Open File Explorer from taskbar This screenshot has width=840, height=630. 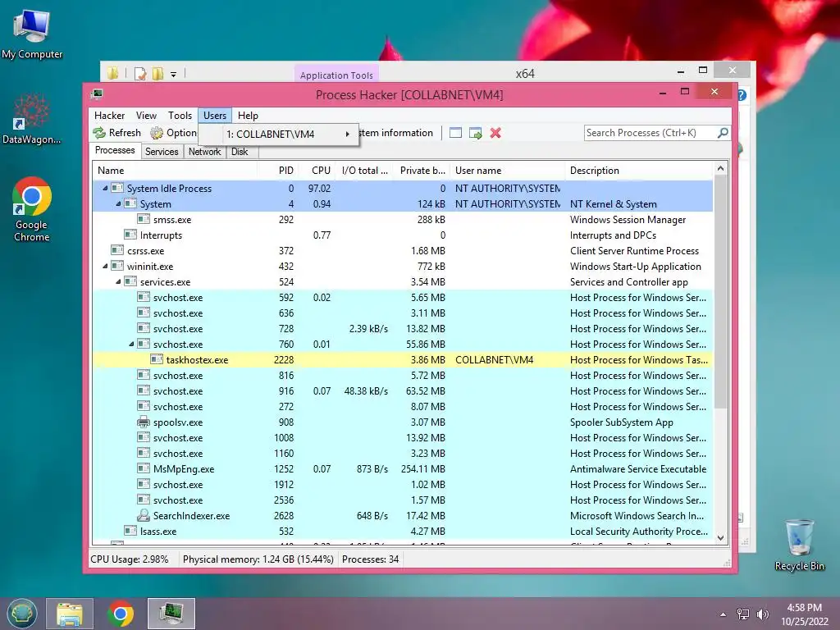(x=70, y=614)
